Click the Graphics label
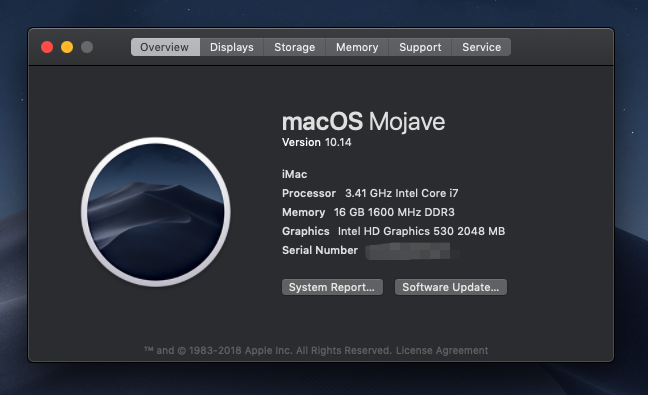648x395 pixels. pyautogui.click(x=305, y=231)
